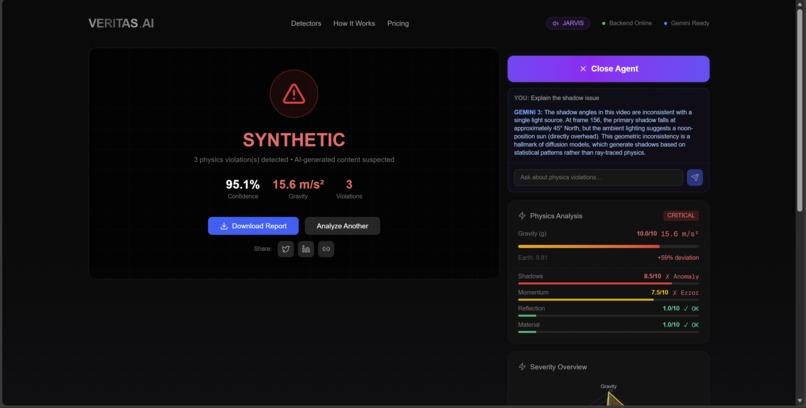Go to the Pricing page

398,23
